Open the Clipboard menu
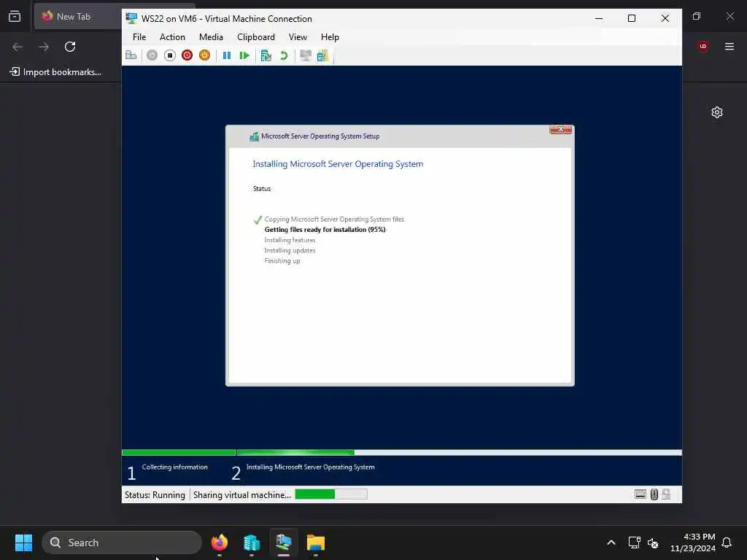This screenshot has width=747, height=560. (x=256, y=36)
